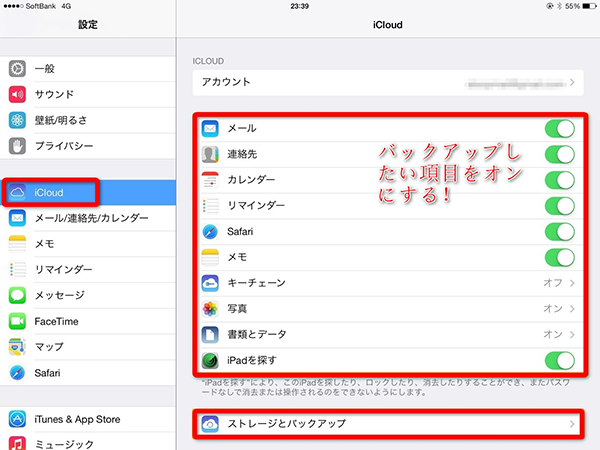Tap the General (一般) gear icon

pos(17,69)
